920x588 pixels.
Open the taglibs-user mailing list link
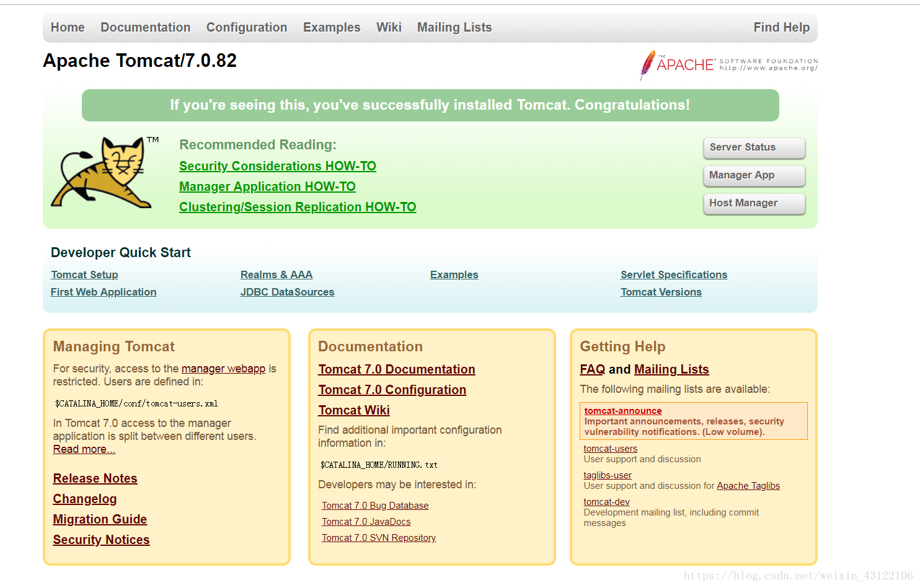pos(608,475)
